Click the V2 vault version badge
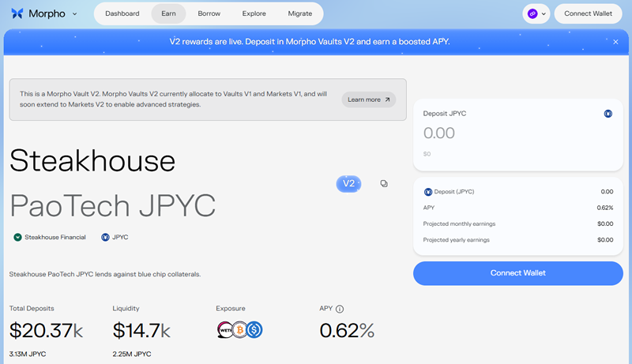This screenshot has height=364, width=632. (348, 183)
